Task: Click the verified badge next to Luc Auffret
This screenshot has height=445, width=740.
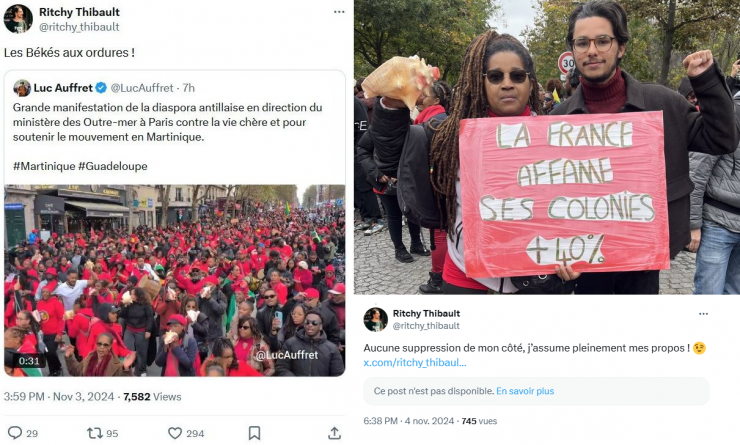Action: coord(101,88)
